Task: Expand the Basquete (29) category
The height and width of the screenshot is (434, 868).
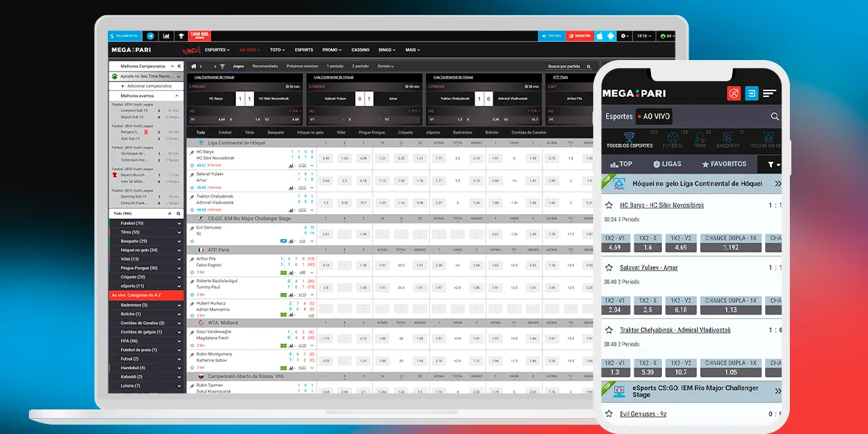Action: [x=179, y=241]
